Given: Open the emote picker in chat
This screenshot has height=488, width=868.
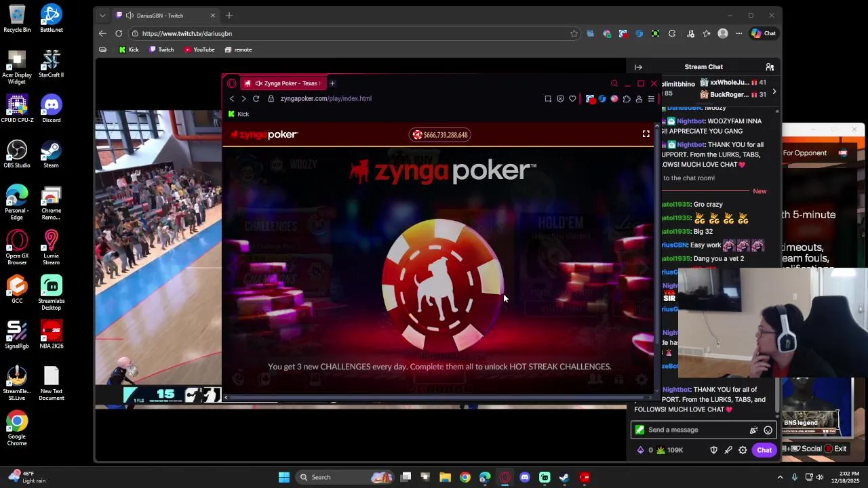Looking at the screenshot, I should [768, 430].
